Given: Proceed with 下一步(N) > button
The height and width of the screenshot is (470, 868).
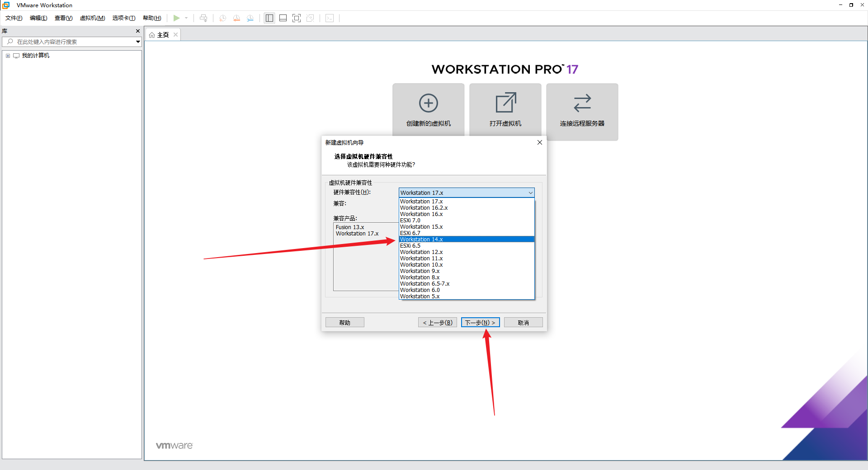Looking at the screenshot, I should (480, 323).
